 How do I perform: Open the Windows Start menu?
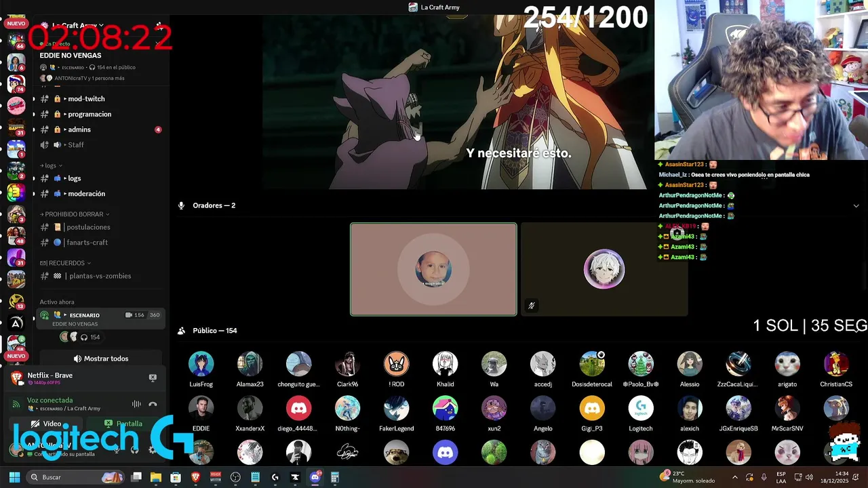click(x=14, y=477)
